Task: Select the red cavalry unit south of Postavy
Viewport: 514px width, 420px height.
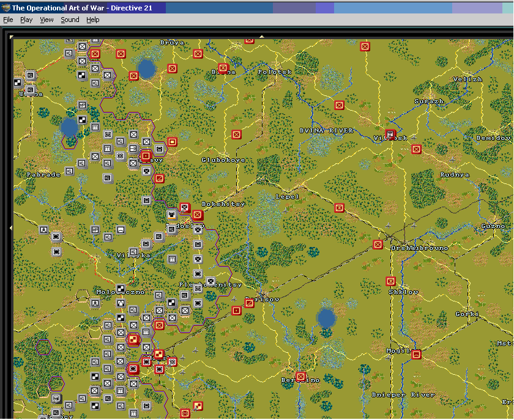Action: [x=159, y=179]
